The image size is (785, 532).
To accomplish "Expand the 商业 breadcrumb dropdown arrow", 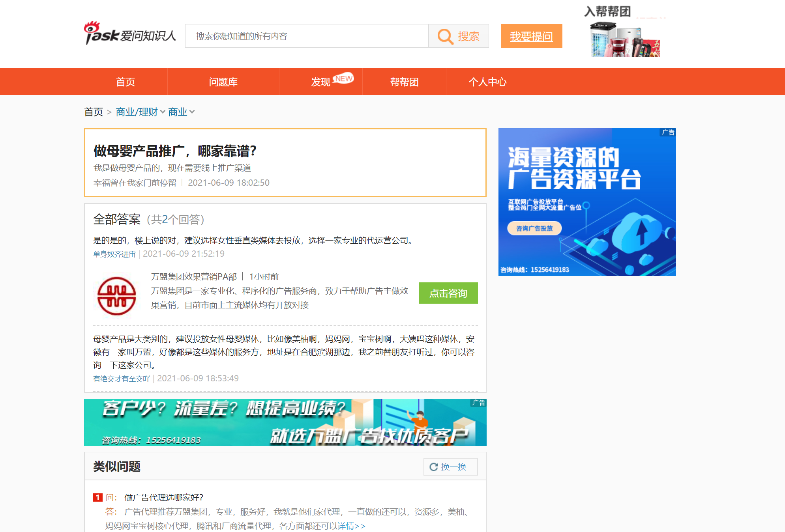I will (192, 112).
